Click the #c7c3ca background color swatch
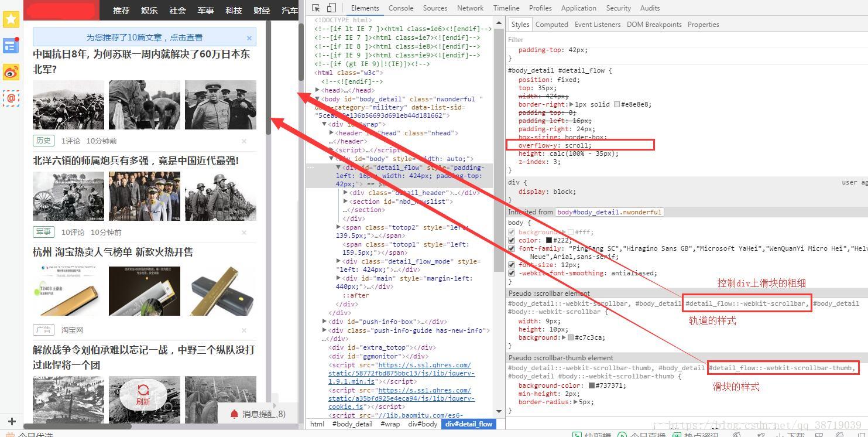The width and height of the screenshot is (868, 437). pos(570,337)
